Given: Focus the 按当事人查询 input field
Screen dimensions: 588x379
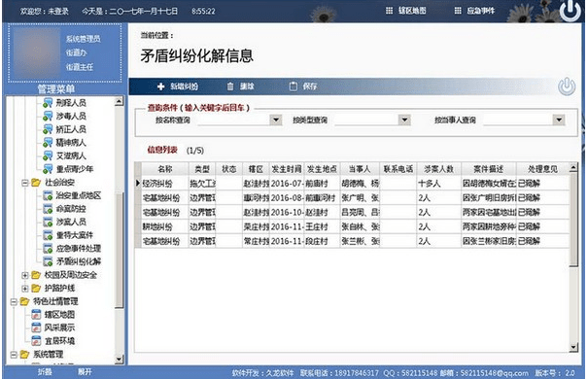Looking at the screenshot, I should click(x=518, y=120).
